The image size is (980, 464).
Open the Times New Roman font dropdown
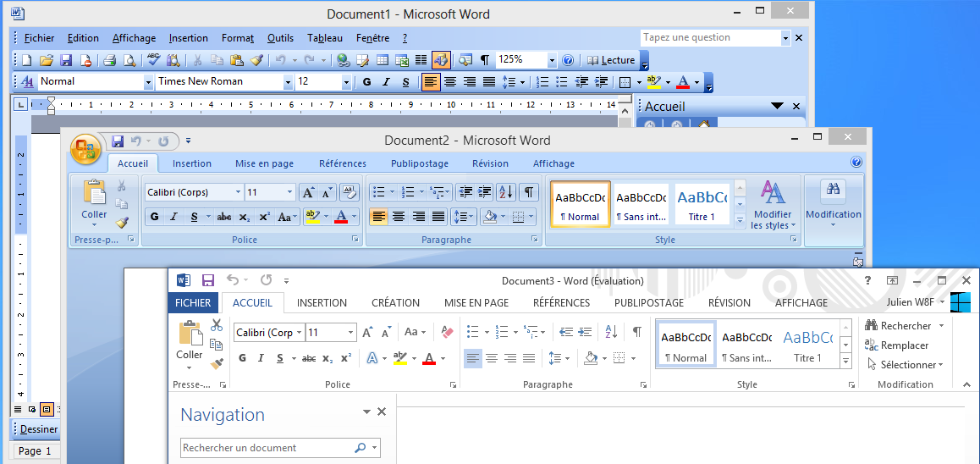[288, 81]
